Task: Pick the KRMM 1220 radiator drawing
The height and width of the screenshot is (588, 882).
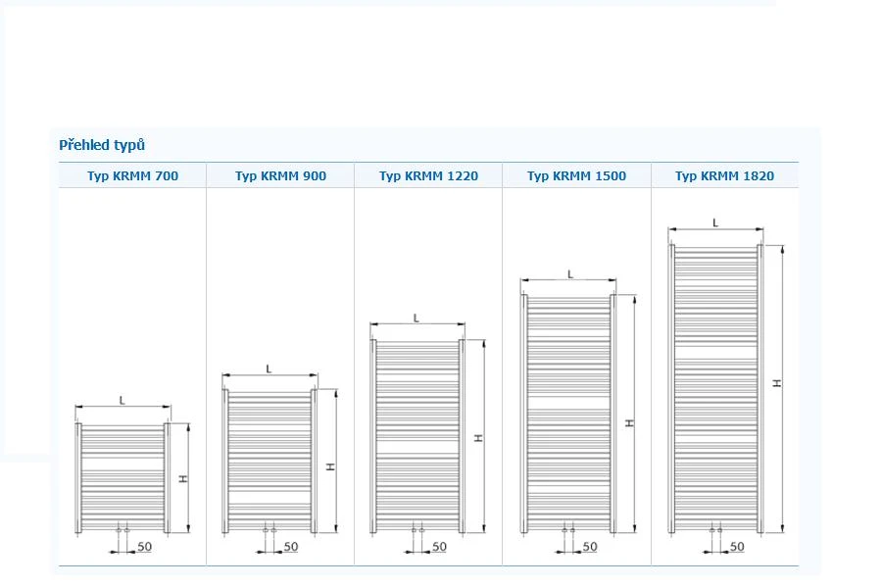Action: 416,436
